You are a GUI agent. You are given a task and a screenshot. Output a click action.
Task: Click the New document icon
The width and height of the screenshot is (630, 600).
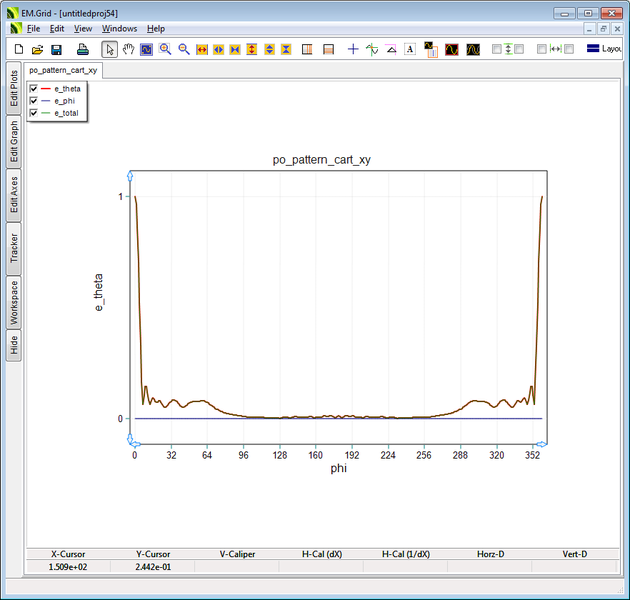(18, 49)
